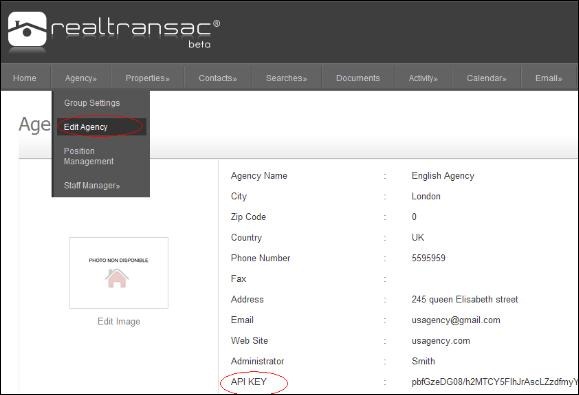Open the Calendar navigation menu
Screen dimensions: 579x395
(486, 78)
